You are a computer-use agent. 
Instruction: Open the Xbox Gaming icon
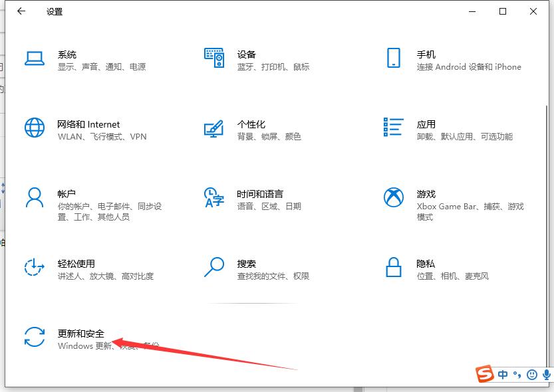point(394,197)
